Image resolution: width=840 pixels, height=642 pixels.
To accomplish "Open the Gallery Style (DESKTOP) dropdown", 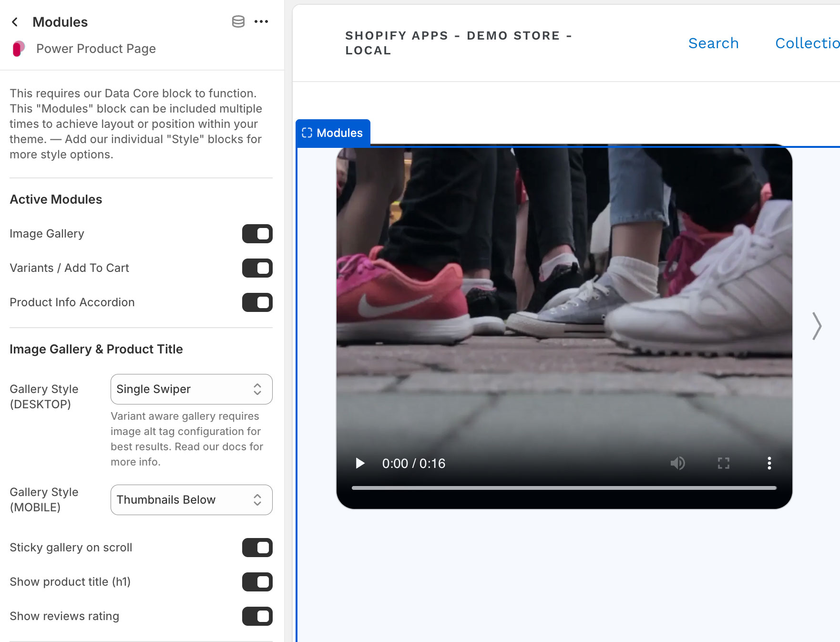I will point(191,389).
